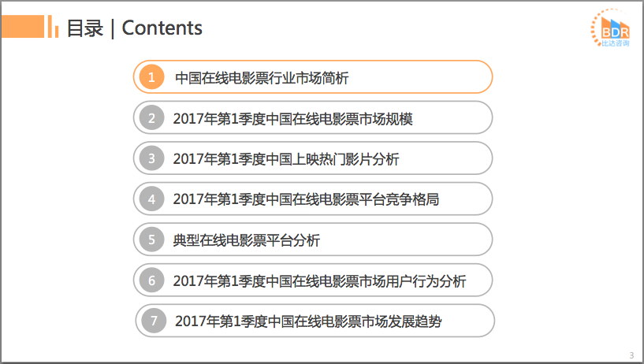Click the gray number 2 circle

point(151,118)
